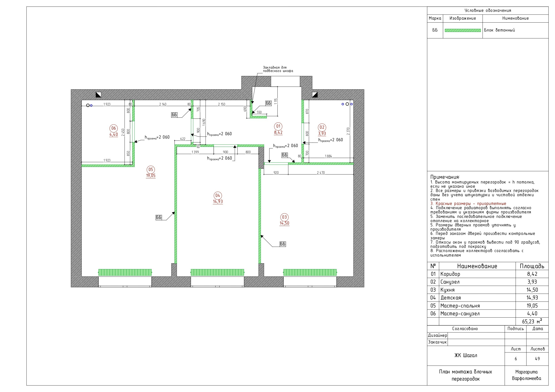Click the '1 884' dimension label
Screen dimensions: 555x392
click(328, 156)
